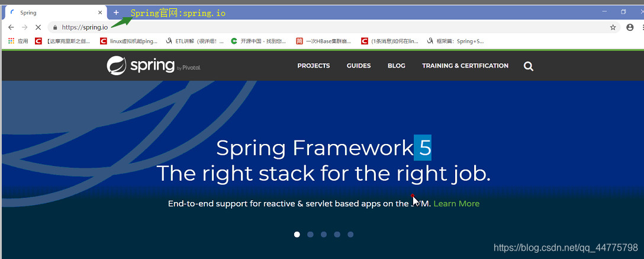Click the 'by Pivotal' logo text
This screenshot has height=259, width=644.
tap(189, 68)
